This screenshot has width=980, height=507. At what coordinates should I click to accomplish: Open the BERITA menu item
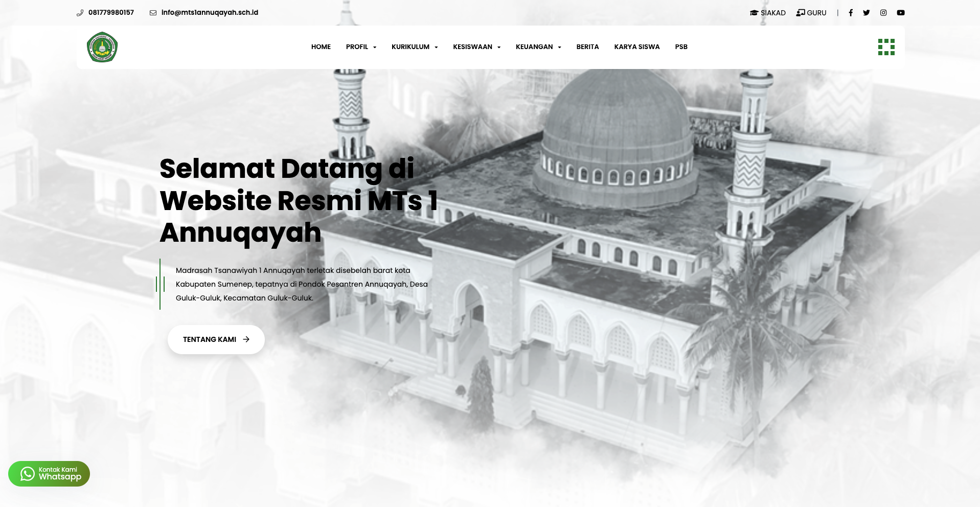[587, 47]
